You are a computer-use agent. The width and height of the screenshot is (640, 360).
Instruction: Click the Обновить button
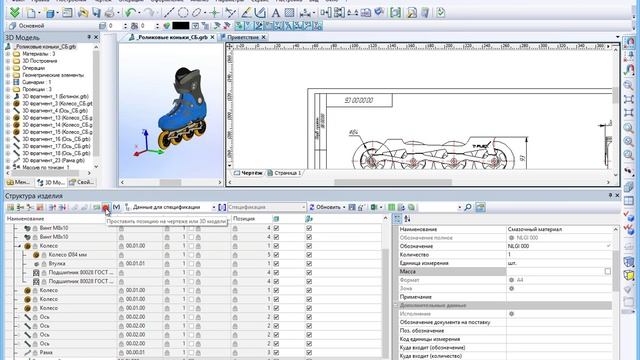click(325, 207)
